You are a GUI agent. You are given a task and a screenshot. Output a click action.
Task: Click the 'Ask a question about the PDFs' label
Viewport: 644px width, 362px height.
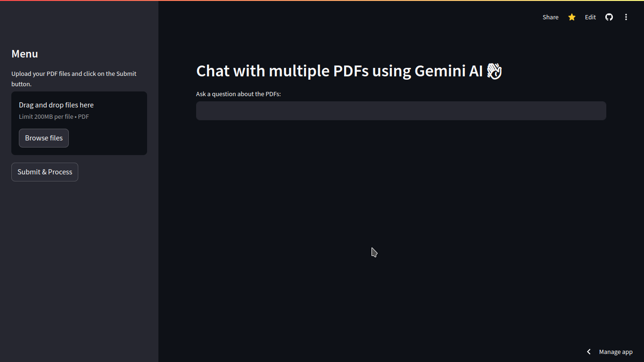(x=238, y=94)
